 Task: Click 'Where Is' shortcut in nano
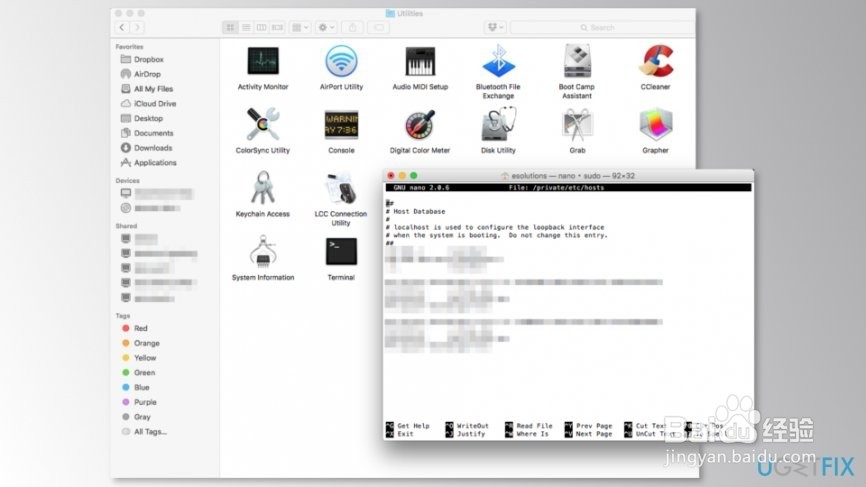[527, 434]
